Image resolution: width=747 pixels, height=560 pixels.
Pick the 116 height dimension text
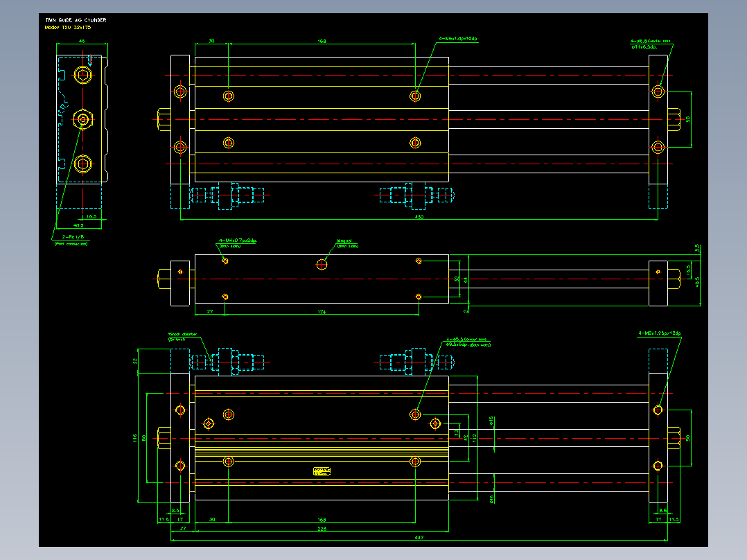(x=135, y=439)
